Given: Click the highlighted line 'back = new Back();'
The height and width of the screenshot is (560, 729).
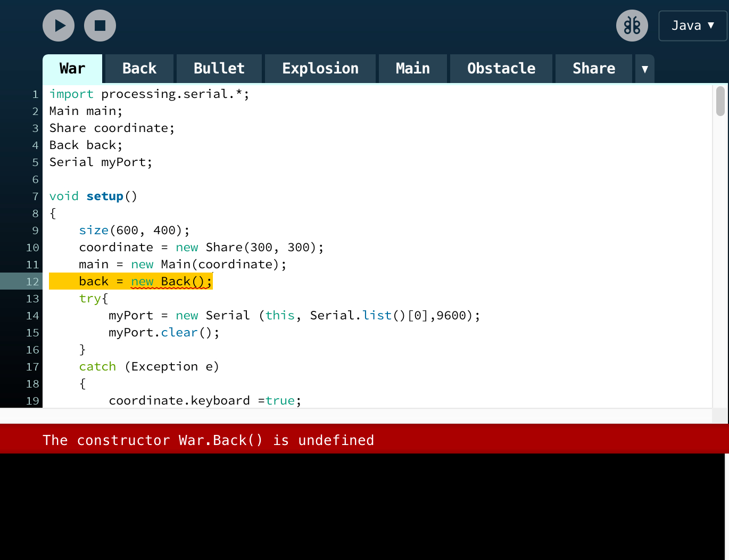Looking at the screenshot, I should (131, 281).
